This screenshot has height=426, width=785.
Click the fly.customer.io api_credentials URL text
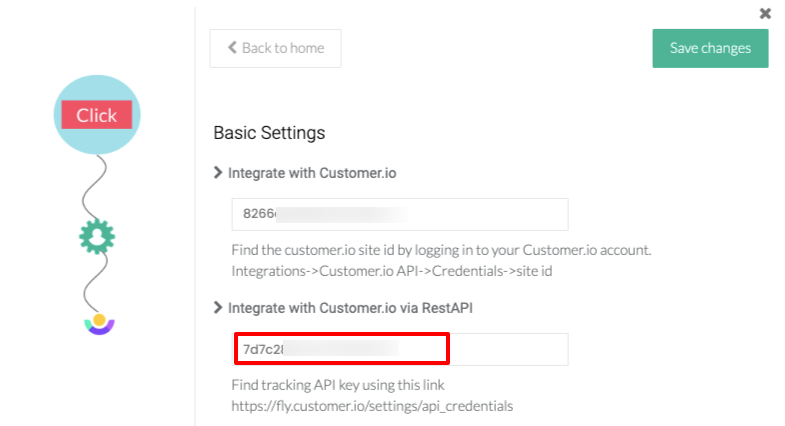coord(372,406)
